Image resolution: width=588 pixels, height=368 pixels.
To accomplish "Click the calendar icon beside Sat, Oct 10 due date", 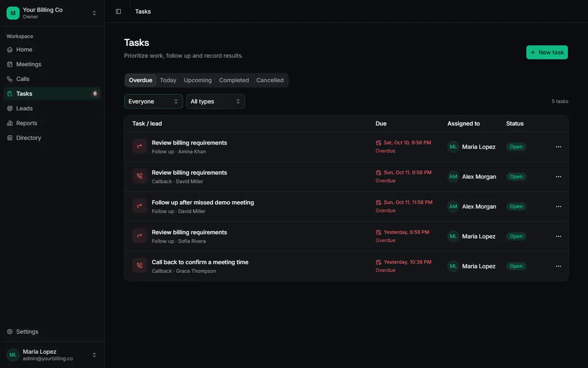I will pyautogui.click(x=379, y=143).
